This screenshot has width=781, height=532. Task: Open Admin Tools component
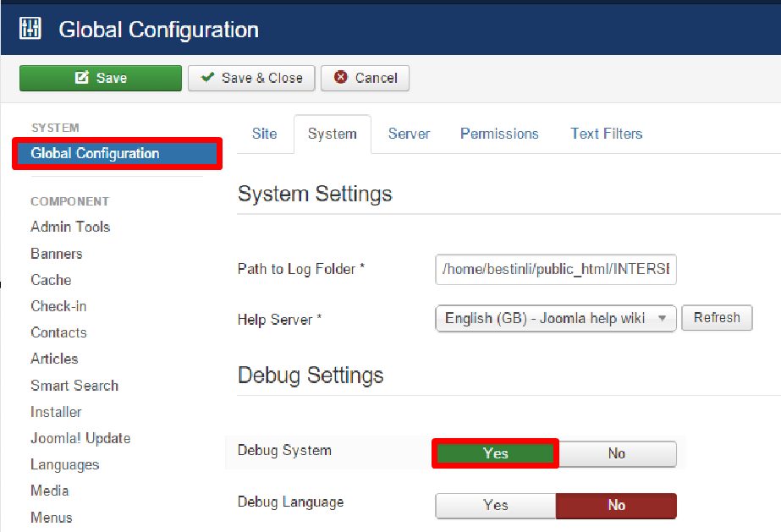[70, 227]
